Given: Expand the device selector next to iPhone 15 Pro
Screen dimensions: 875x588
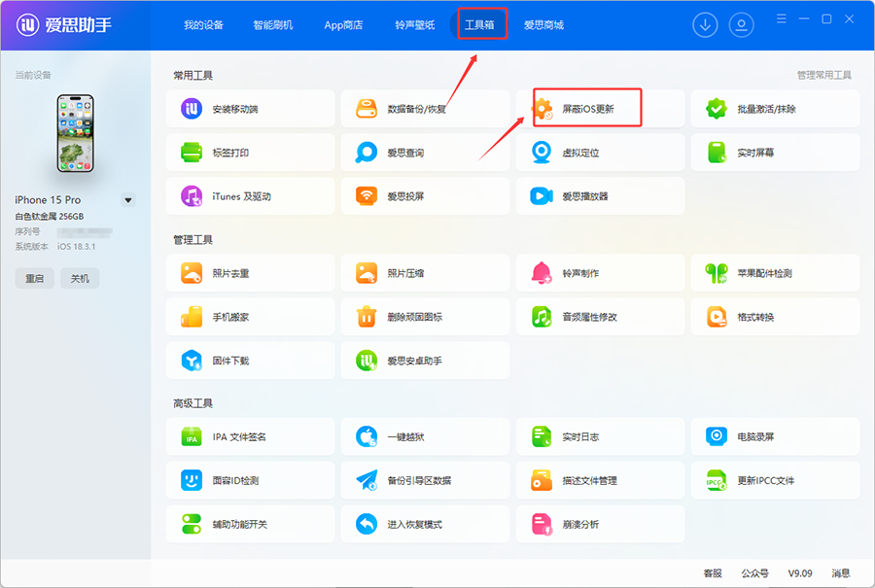Looking at the screenshot, I should (x=127, y=199).
